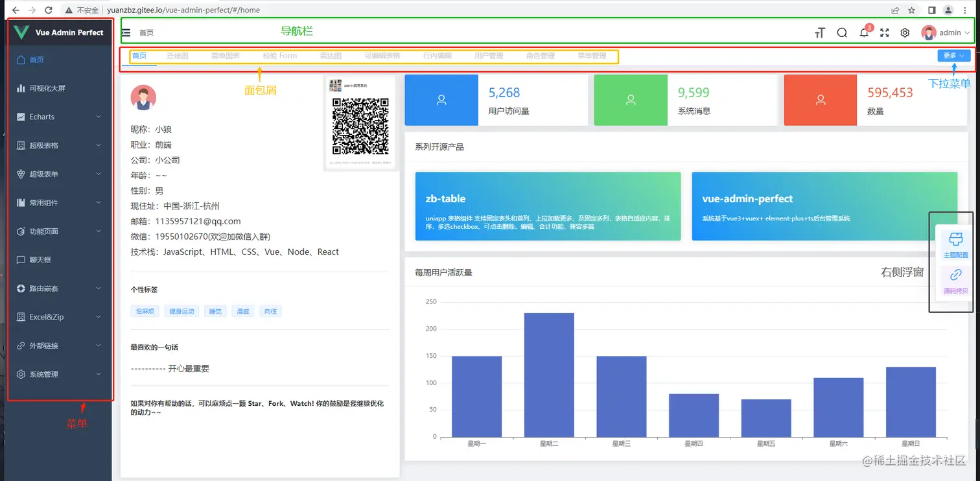Switch to the 雷达图 tab
This screenshot has width=980, height=481.
pos(331,56)
